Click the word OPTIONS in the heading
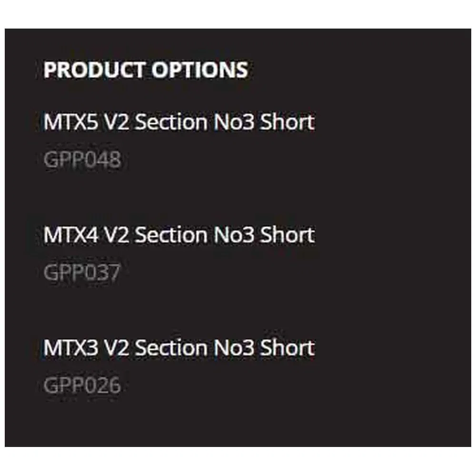Viewport: 476px width, 476px height. pyautogui.click(x=200, y=70)
